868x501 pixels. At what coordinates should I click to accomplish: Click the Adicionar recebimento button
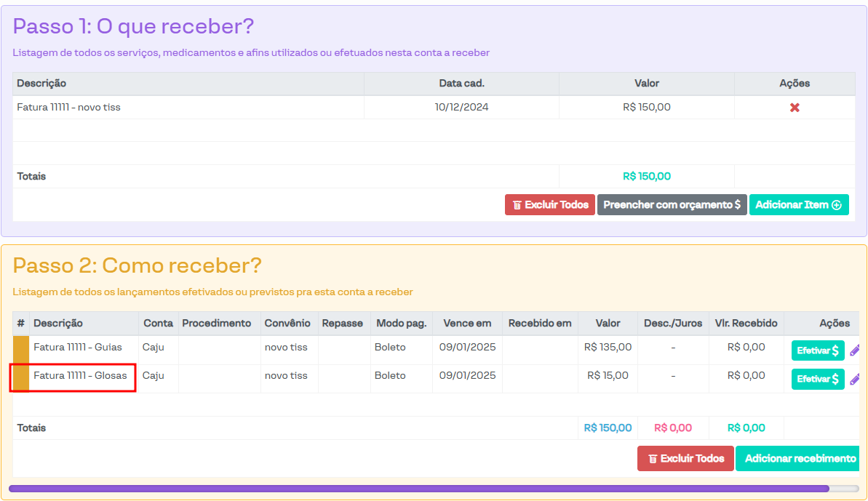[x=800, y=459]
